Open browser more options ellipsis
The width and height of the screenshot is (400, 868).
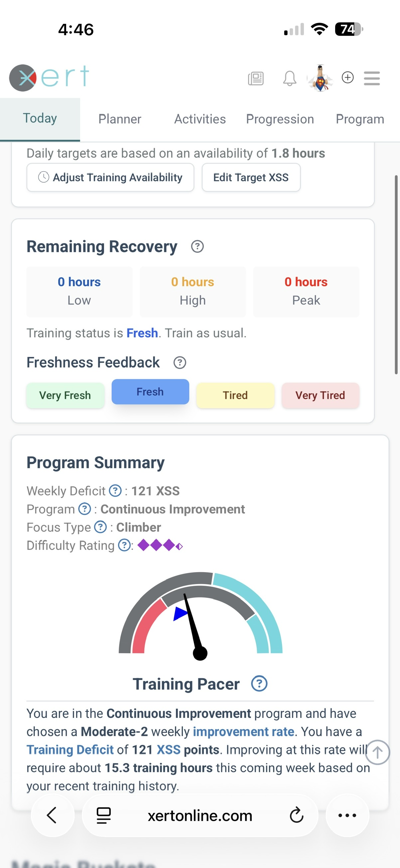pyautogui.click(x=347, y=816)
